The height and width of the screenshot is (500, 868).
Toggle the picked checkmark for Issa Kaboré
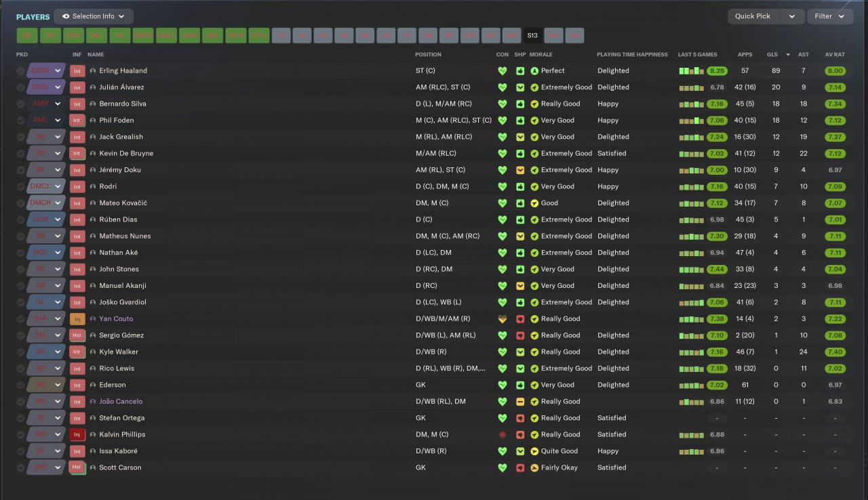click(x=20, y=451)
